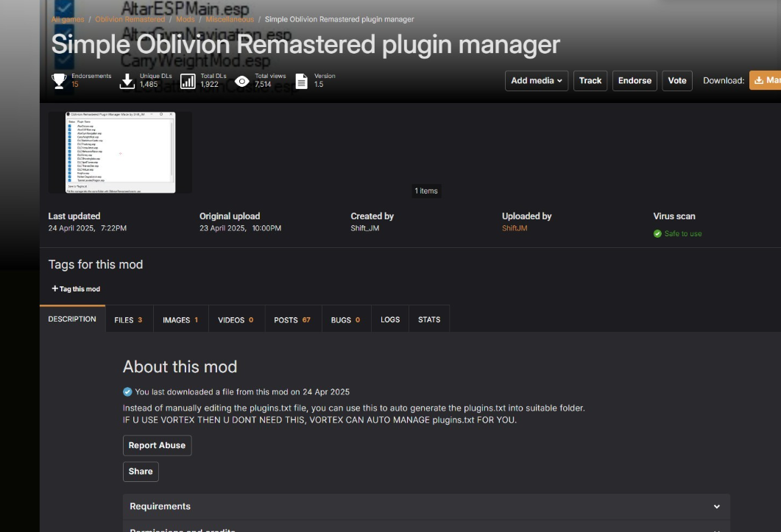Click the Endorsements trophy icon
The height and width of the screenshot is (532, 781).
[x=59, y=81]
